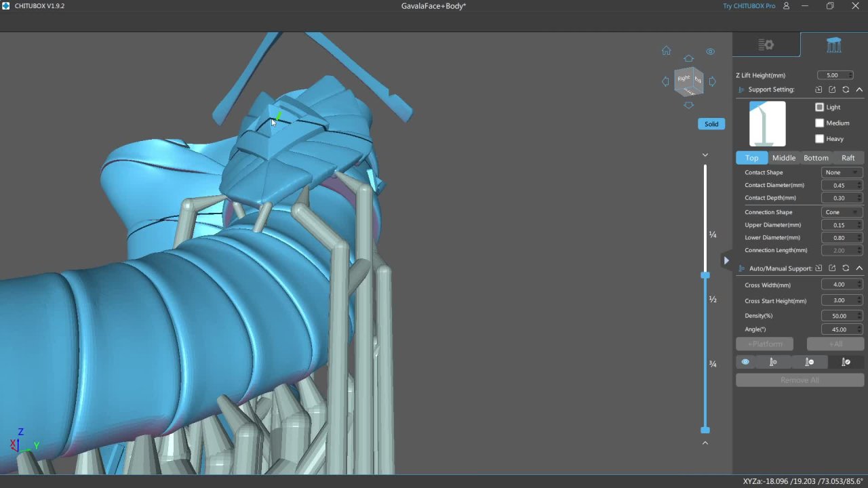Image resolution: width=868 pixels, height=488 pixels.
Task: Click the view orientation cube
Action: click(x=689, y=81)
